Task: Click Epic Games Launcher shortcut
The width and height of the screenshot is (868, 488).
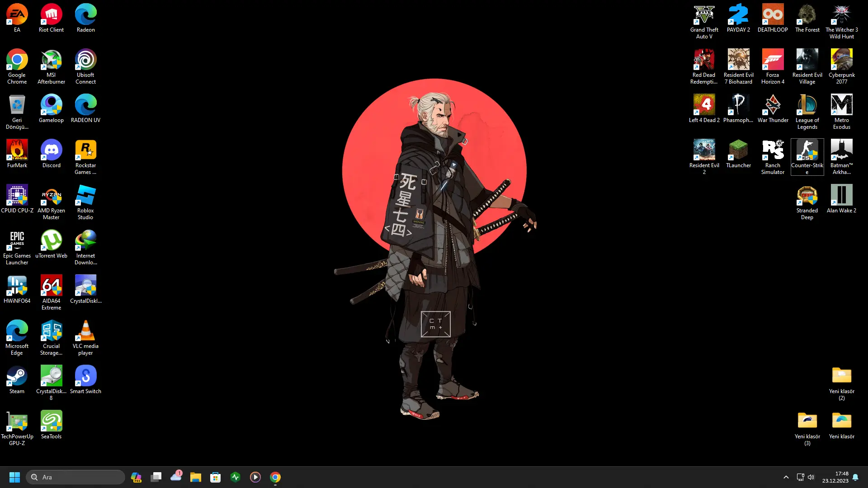Action: pyautogui.click(x=17, y=247)
